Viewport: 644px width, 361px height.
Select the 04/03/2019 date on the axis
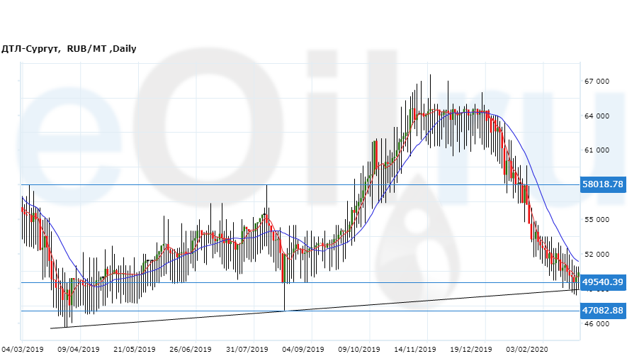tap(22, 349)
